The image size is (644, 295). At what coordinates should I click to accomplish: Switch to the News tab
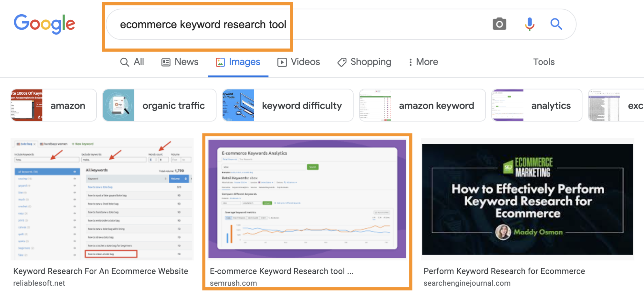click(180, 62)
